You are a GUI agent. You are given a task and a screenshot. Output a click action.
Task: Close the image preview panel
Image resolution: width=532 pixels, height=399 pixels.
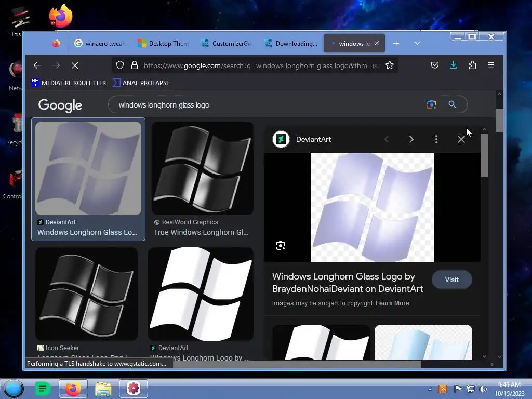click(x=461, y=139)
